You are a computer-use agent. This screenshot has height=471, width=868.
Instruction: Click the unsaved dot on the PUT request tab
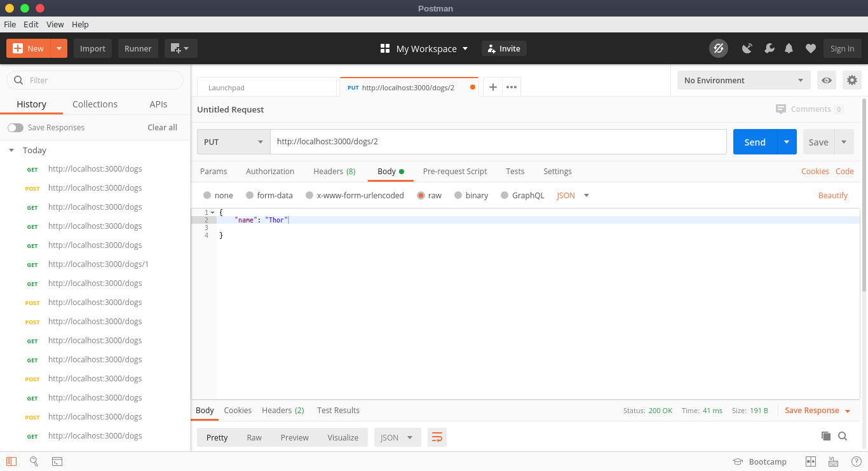tap(473, 87)
